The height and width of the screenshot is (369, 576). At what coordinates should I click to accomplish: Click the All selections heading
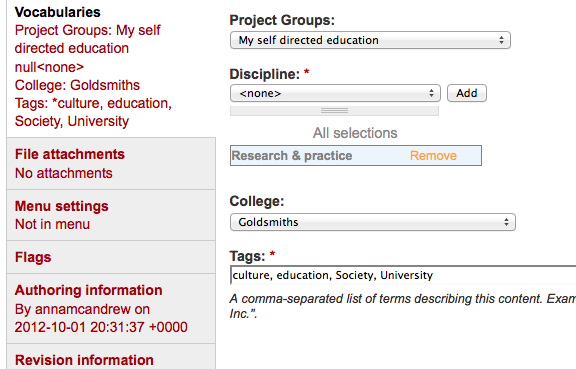point(355,133)
